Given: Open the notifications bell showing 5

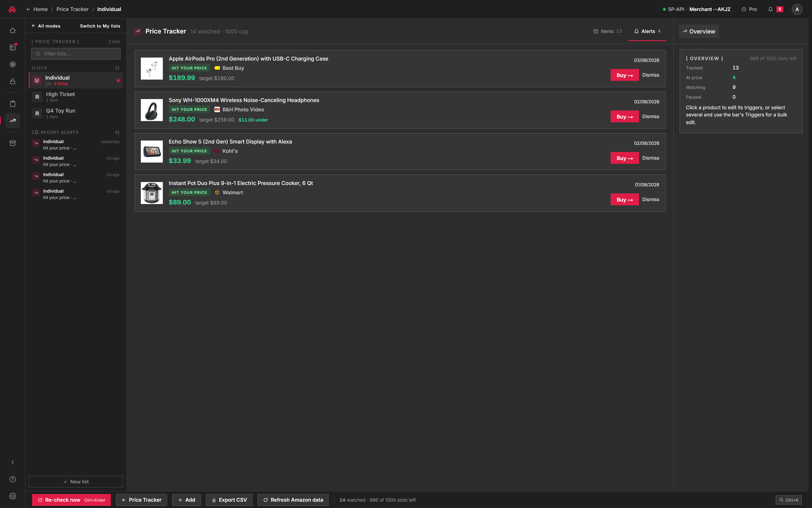Looking at the screenshot, I should click(x=775, y=9).
